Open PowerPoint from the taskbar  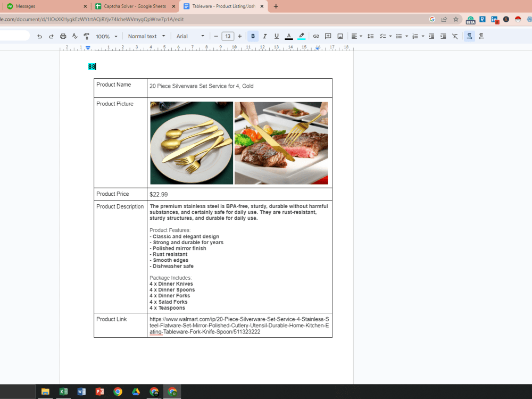100,392
